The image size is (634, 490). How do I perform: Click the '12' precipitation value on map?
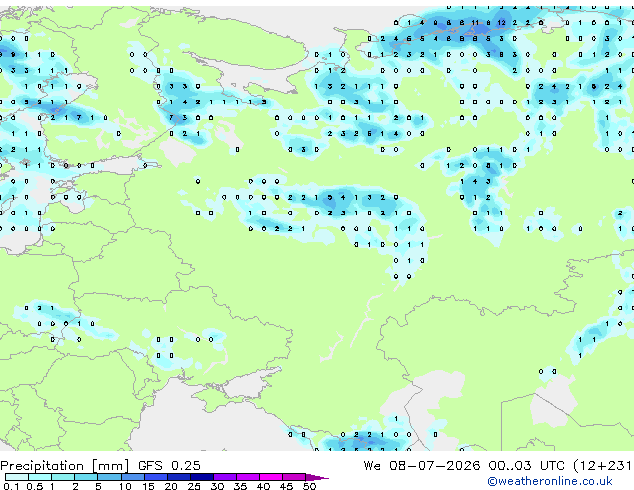[501, 23]
